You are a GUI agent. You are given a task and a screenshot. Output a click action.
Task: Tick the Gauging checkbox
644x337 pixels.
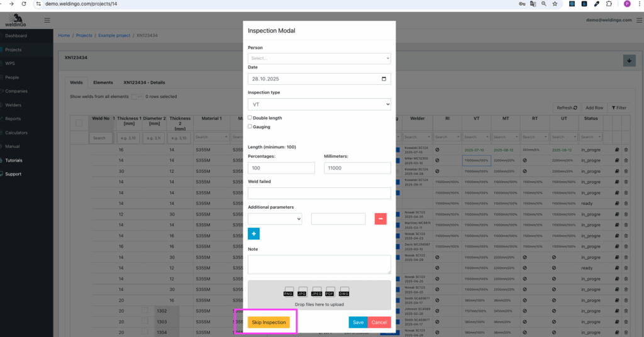click(x=250, y=126)
